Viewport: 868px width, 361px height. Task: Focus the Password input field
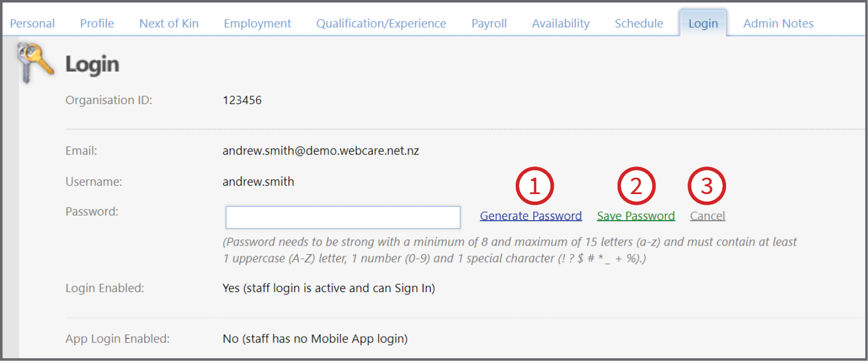click(343, 217)
